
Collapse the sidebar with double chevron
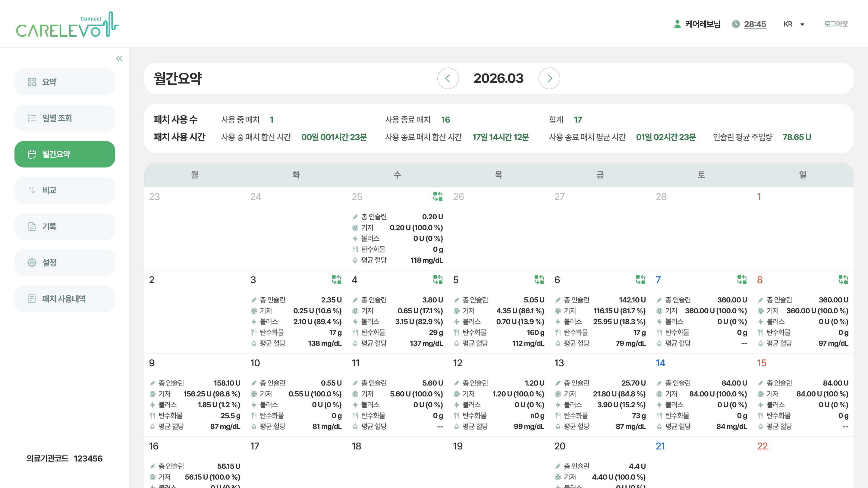tap(119, 59)
